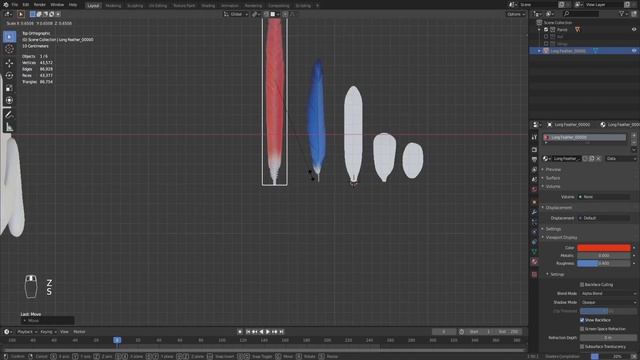Toggle visibility eye of Long Feather_00000 row
The image size is (640, 360).
(634, 51)
